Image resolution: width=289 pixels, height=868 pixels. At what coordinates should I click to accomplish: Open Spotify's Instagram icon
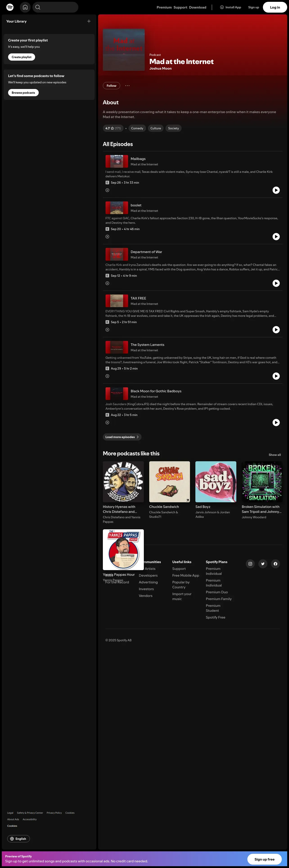click(x=250, y=564)
